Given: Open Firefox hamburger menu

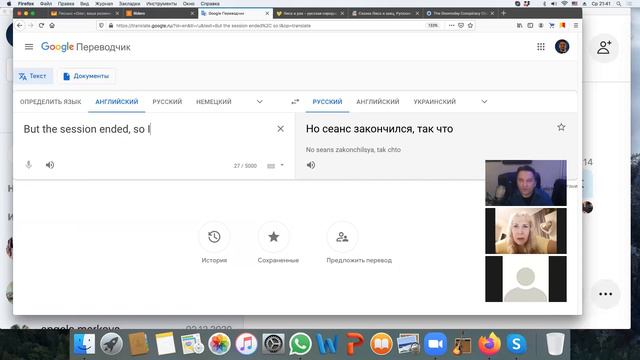Looking at the screenshot, I should click(576, 25).
